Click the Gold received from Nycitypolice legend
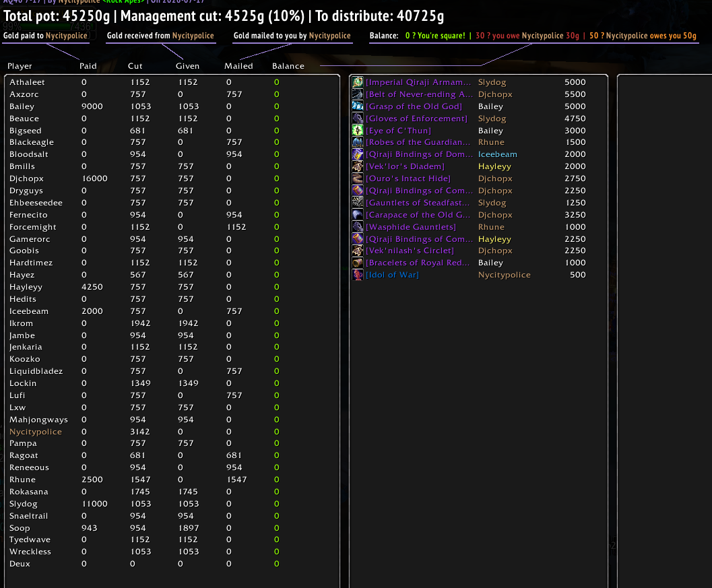 click(x=160, y=36)
